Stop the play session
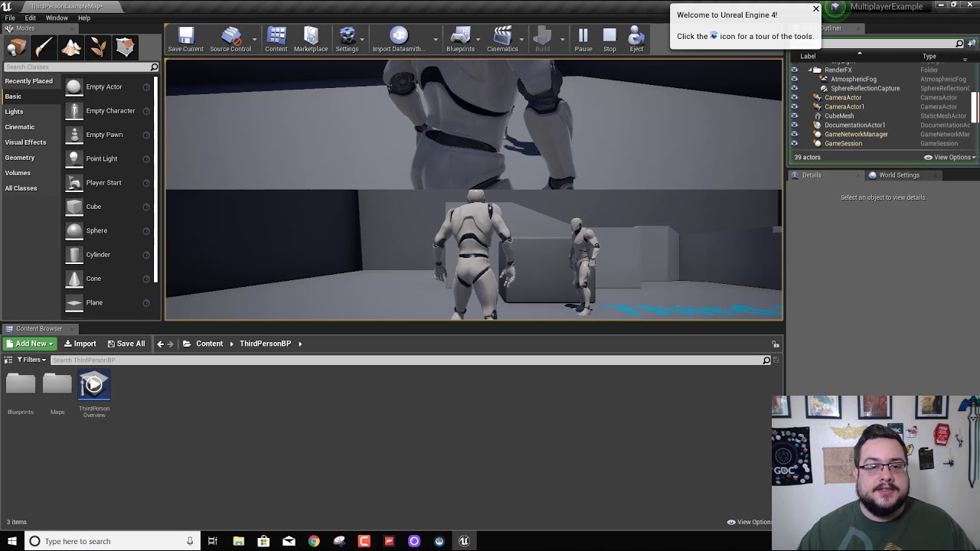The image size is (980, 551). tap(609, 40)
